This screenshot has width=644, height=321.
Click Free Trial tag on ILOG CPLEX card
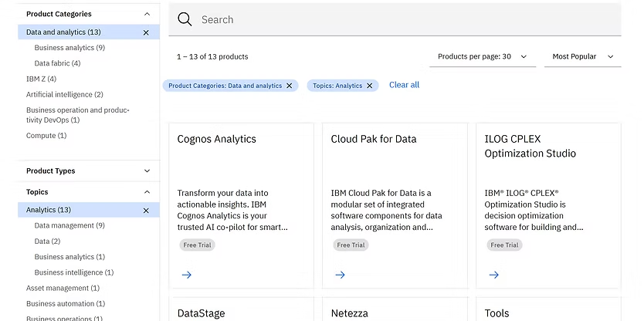tap(504, 245)
